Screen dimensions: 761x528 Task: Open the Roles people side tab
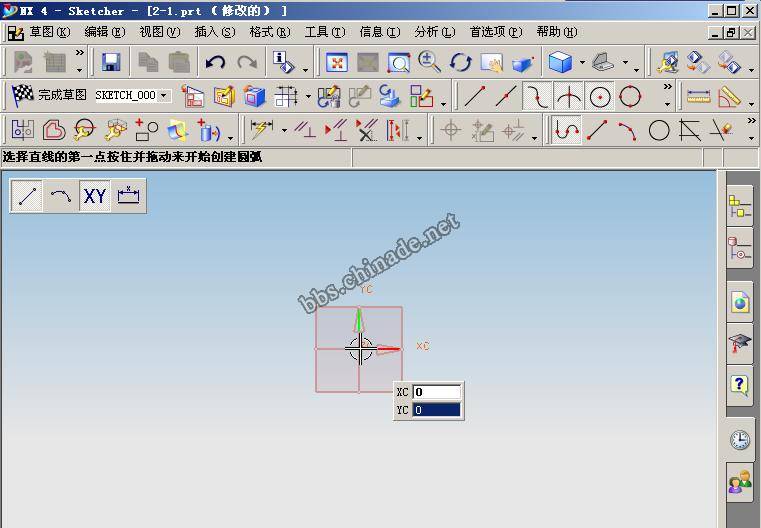(740, 483)
